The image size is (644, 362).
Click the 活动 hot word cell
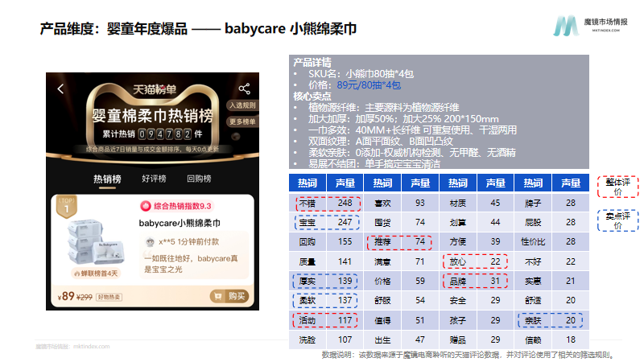(308, 320)
